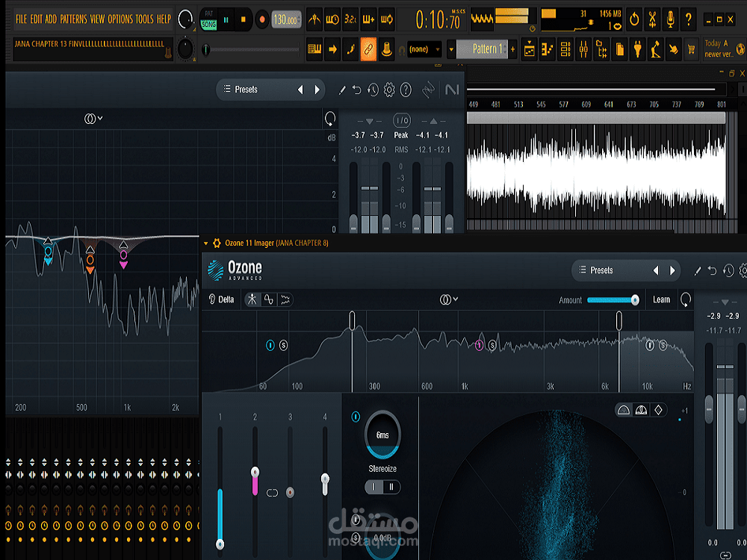Open the plugin picker plug icon
This screenshot has width=747, height=560.
pyautogui.click(x=637, y=49)
